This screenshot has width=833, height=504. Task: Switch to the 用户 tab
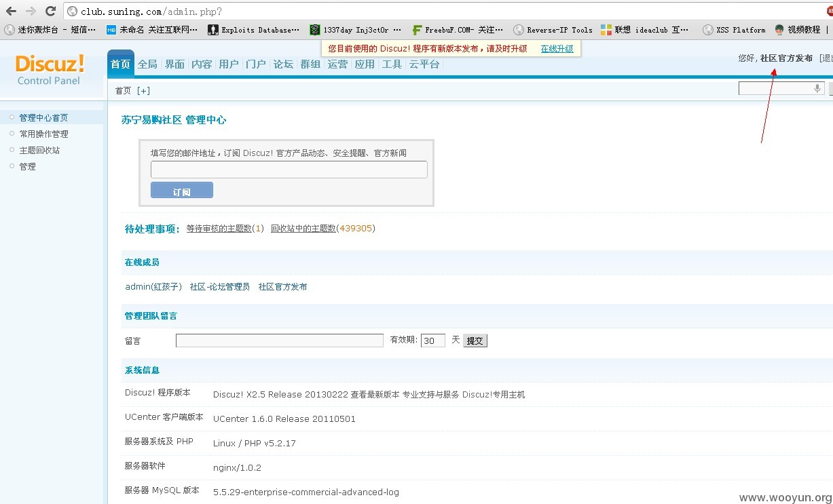229,64
